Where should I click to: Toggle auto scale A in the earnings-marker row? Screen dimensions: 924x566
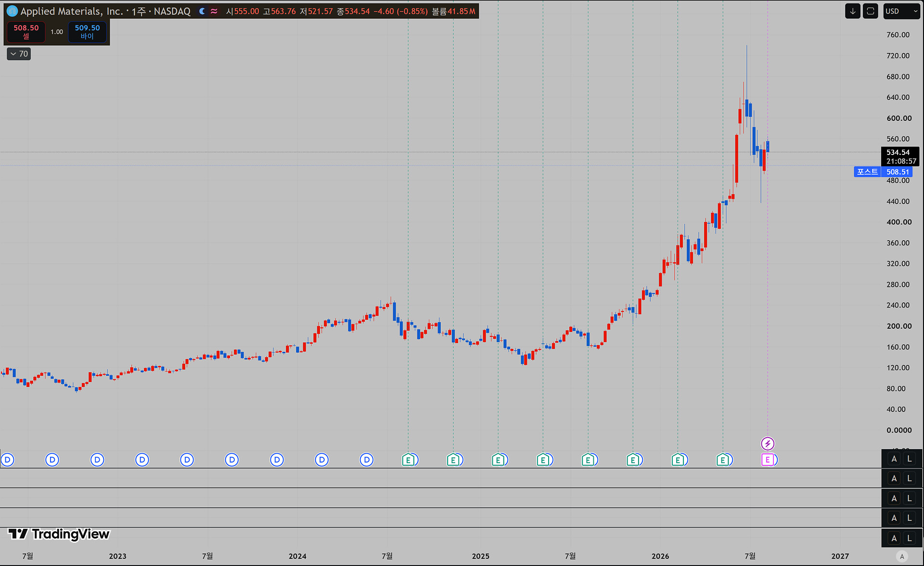pyautogui.click(x=894, y=459)
